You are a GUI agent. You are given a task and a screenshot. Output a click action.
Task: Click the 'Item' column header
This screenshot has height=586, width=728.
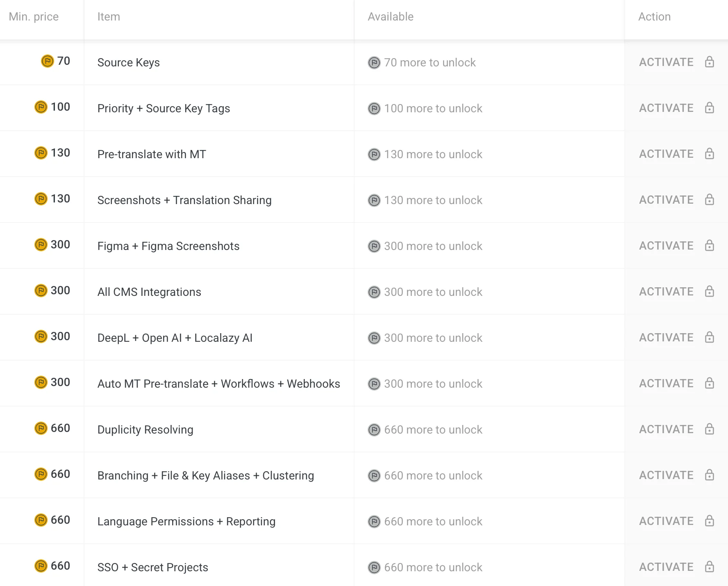tap(109, 17)
